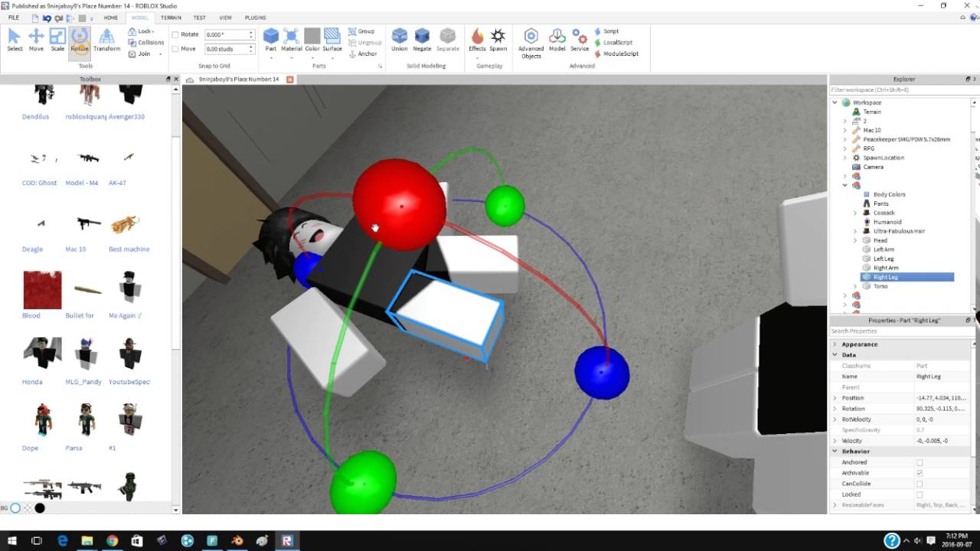Open the Service inserter
980x551 pixels.
580,40
